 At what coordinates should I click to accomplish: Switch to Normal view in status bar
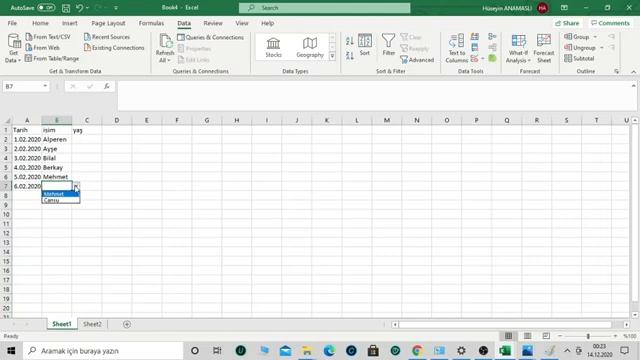click(x=509, y=336)
